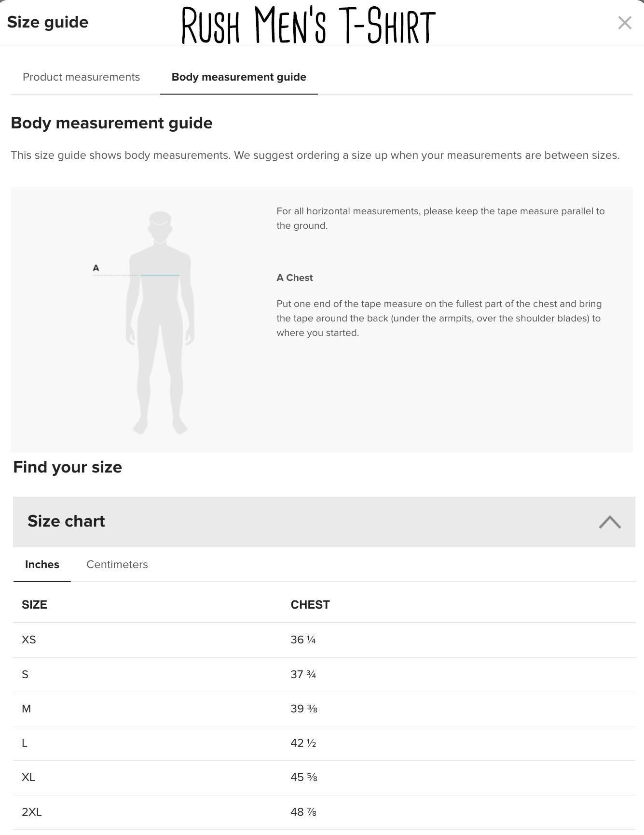The width and height of the screenshot is (644, 835).
Task: Click the Size guide label
Action: pos(48,22)
